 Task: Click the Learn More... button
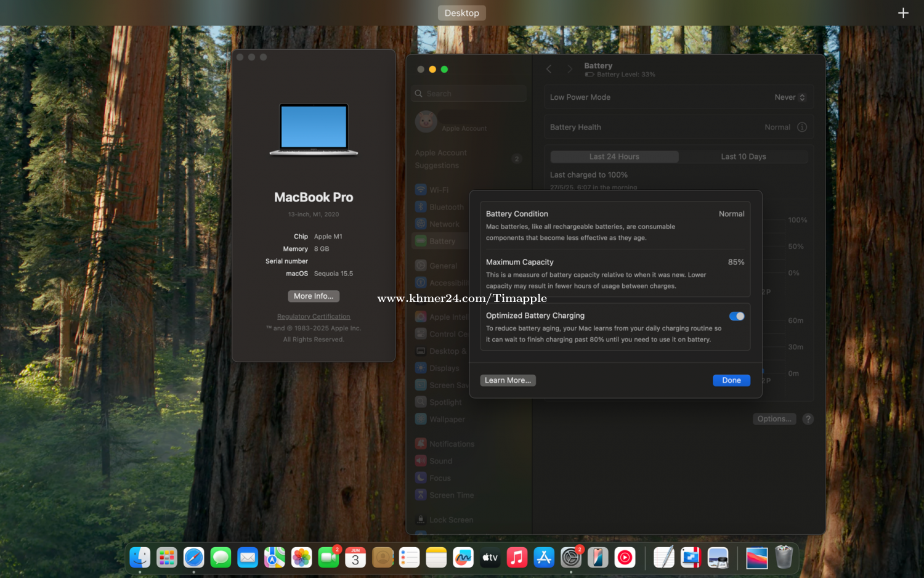[508, 381]
